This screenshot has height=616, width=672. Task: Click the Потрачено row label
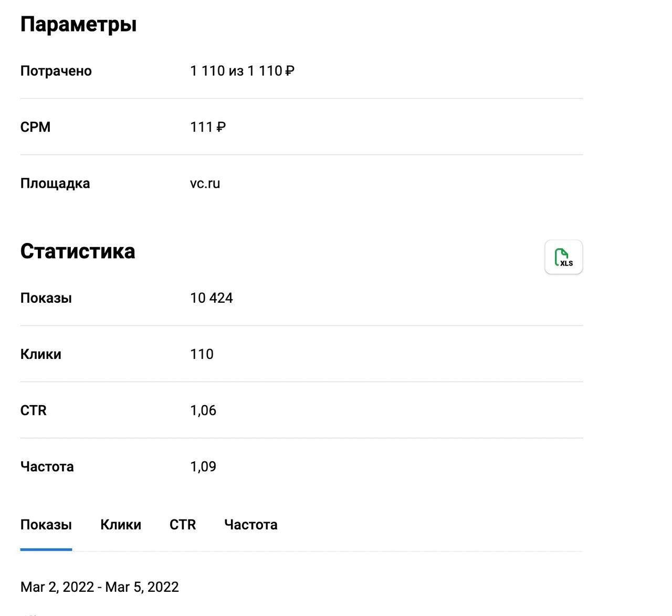pos(56,71)
